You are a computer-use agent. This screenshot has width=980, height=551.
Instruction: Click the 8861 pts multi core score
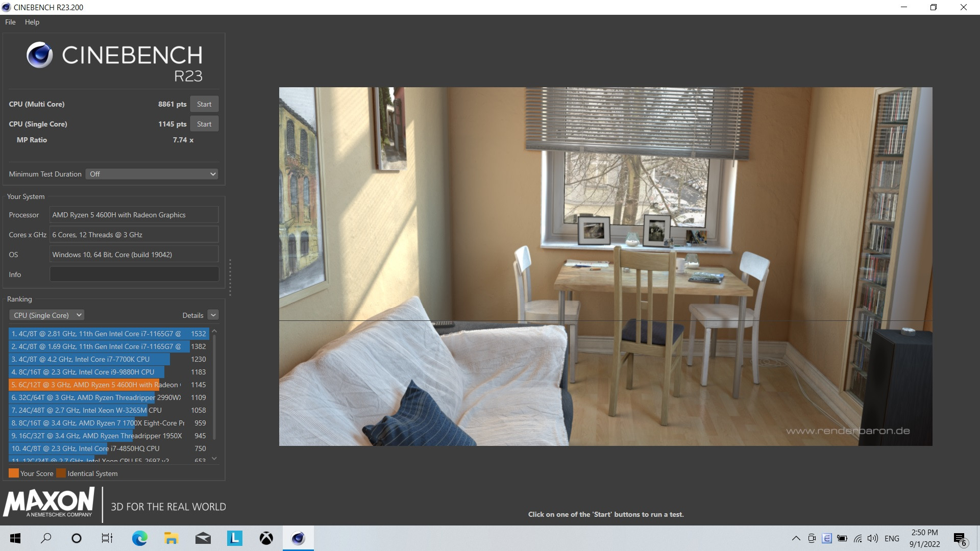click(x=172, y=104)
